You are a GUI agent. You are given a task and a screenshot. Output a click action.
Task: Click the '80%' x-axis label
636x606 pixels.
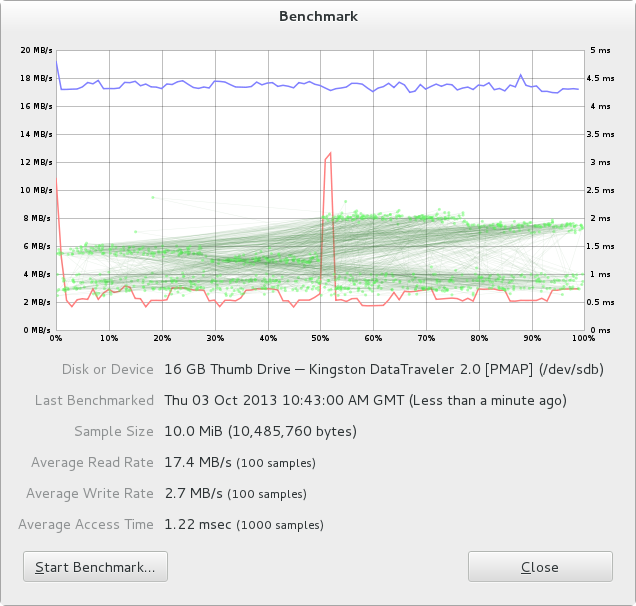click(x=479, y=338)
